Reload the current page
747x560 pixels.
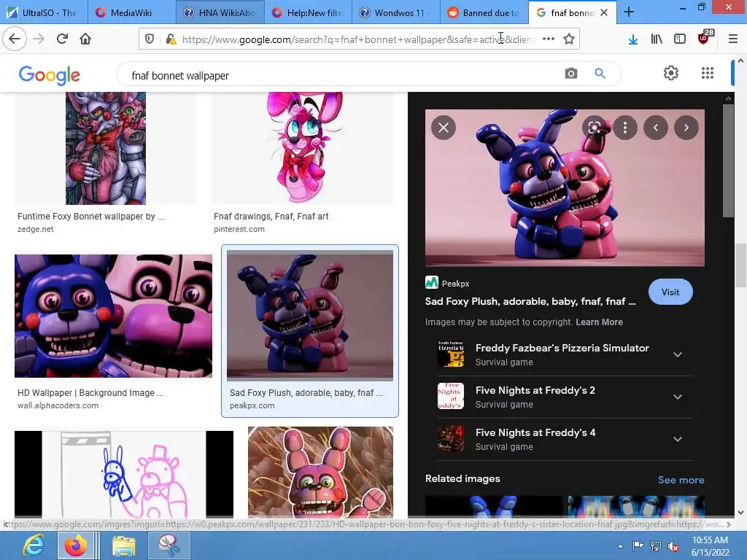pos(62,39)
